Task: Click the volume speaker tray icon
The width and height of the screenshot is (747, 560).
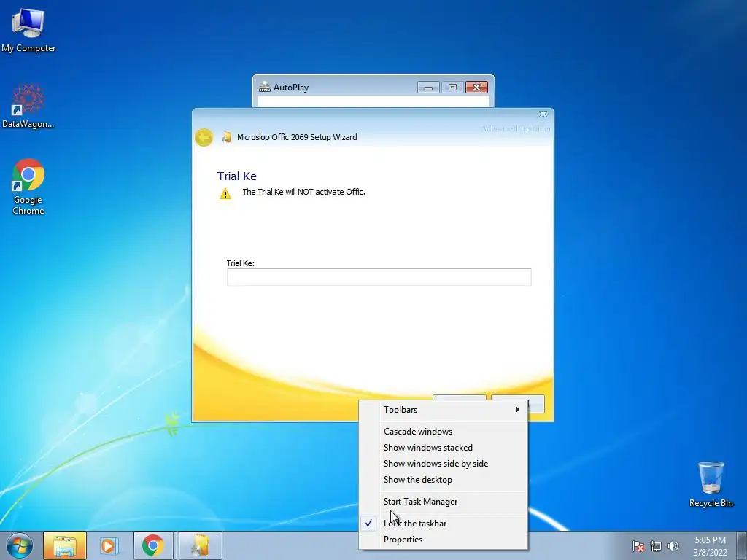Action: pos(673,546)
